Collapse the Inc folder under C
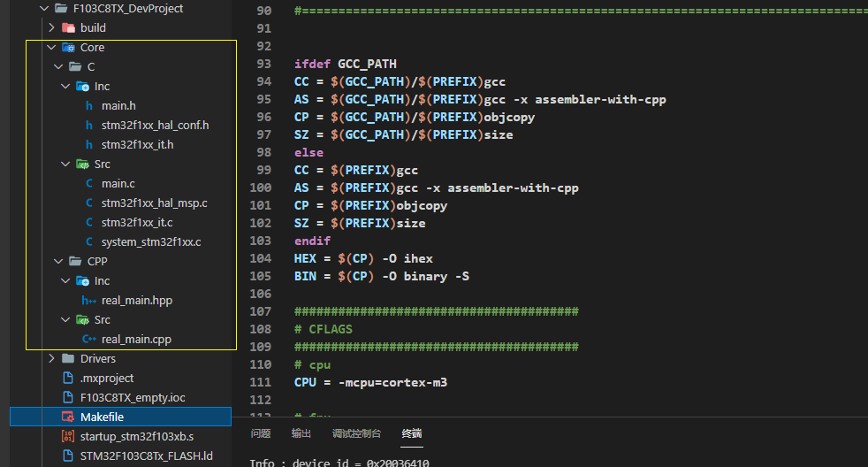 pos(66,86)
